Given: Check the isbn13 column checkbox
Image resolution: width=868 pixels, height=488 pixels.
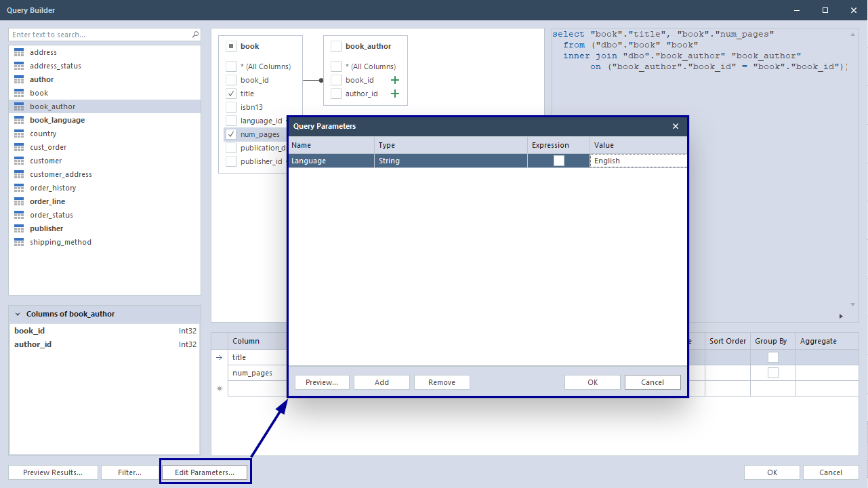Looking at the screenshot, I should point(231,107).
